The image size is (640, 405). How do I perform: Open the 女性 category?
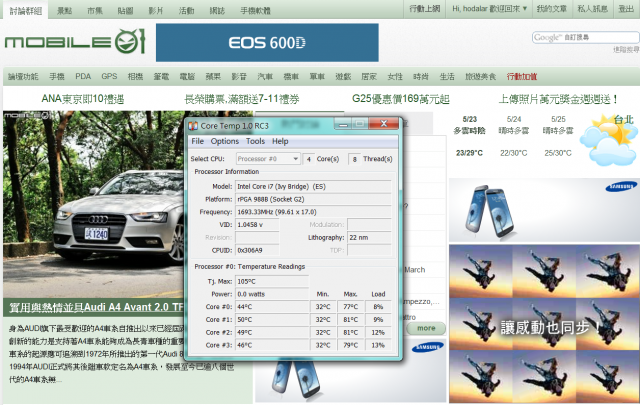coord(395,76)
